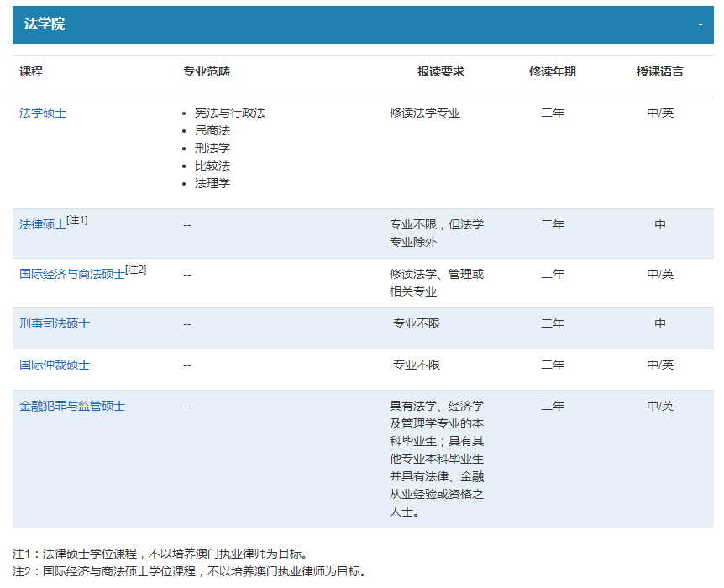The image size is (724, 588).
Task: Click the [注2] superscript beside 国际经济与商法硕士
Action: (136, 270)
